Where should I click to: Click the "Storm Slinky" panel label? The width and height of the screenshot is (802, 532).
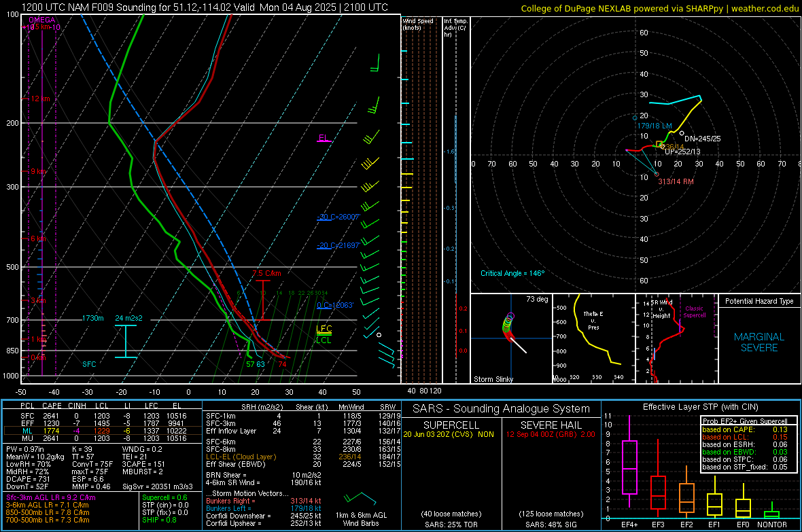(493, 379)
